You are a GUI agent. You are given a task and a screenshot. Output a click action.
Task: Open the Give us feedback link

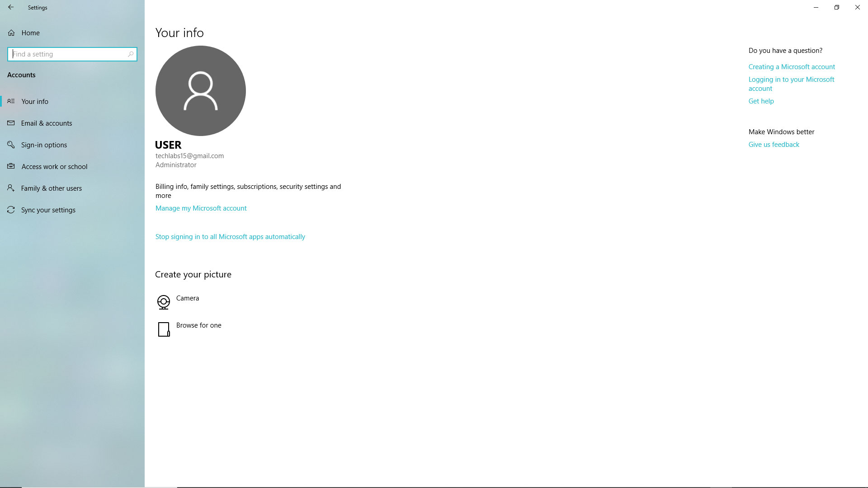pyautogui.click(x=774, y=145)
